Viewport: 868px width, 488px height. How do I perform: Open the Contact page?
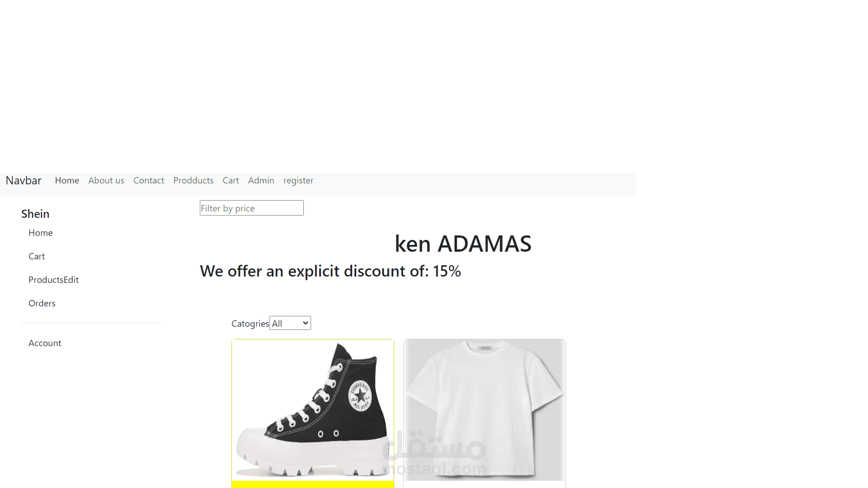pyautogui.click(x=148, y=180)
